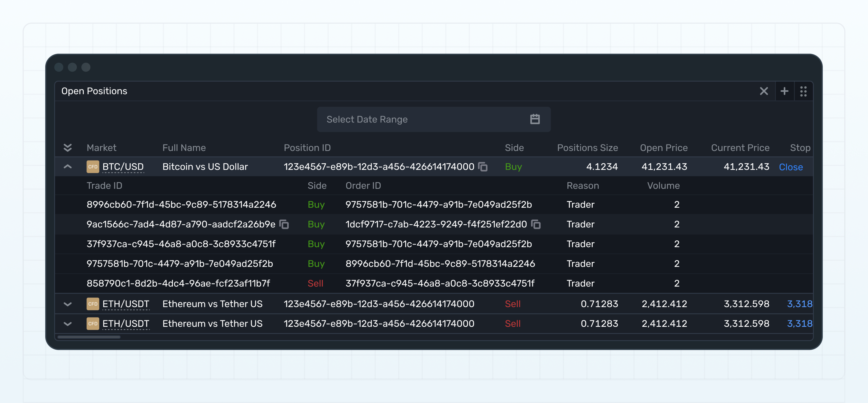Sort by the Position ID column header
This screenshot has width=868, height=403.
coord(307,148)
